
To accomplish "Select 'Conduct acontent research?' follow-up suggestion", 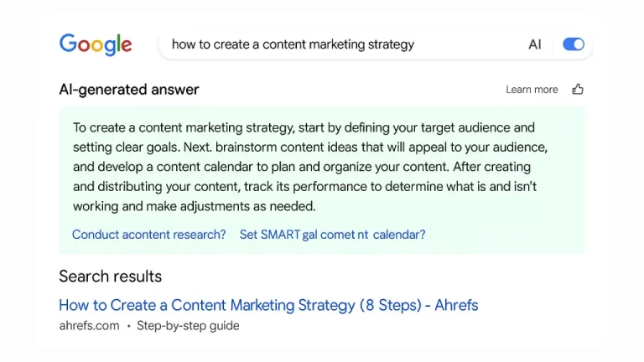I will [x=149, y=235].
